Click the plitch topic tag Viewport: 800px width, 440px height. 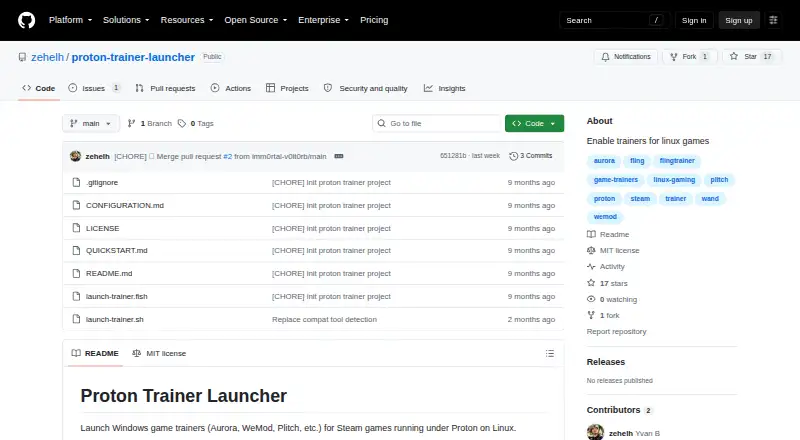[x=719, y=180]
